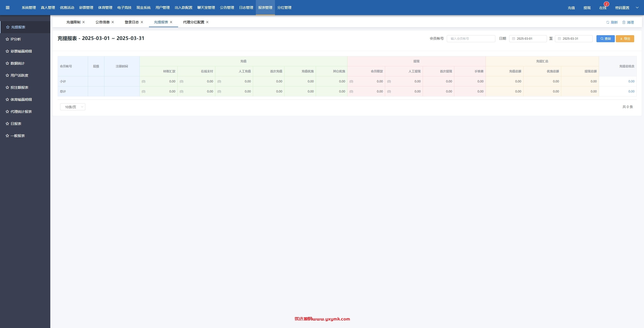644x328 pixels.
Task: Click the blue 查询 search button
Action: click(605, 39)
